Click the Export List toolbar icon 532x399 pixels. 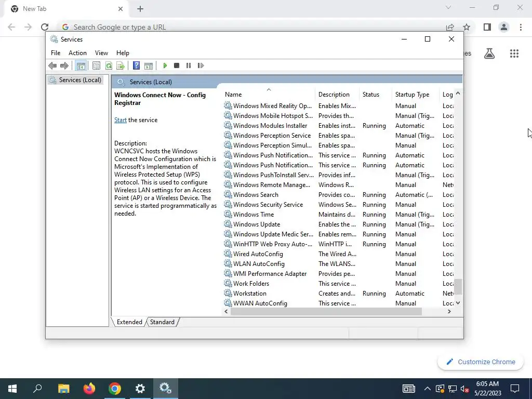[x=121, y=65]
